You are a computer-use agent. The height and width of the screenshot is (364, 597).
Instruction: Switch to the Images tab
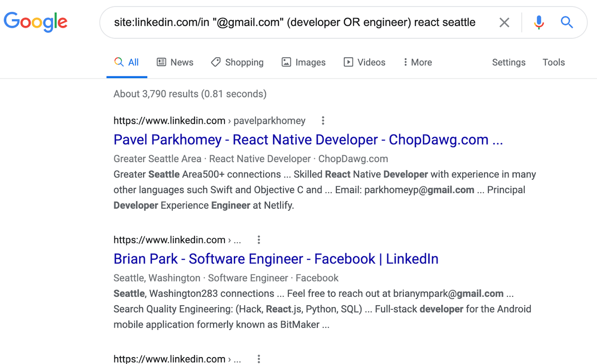pyautogui.click(x=303, y=62)
